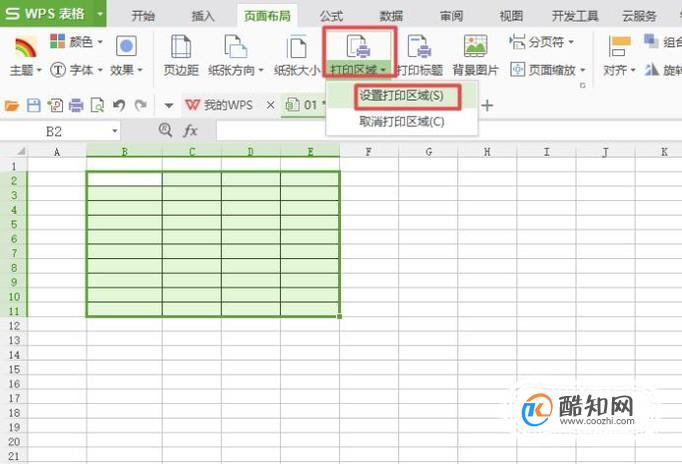Viewport: 682px width, 464px height.
Task: Click the 打印标题 print titles icon
Action: 419,47
